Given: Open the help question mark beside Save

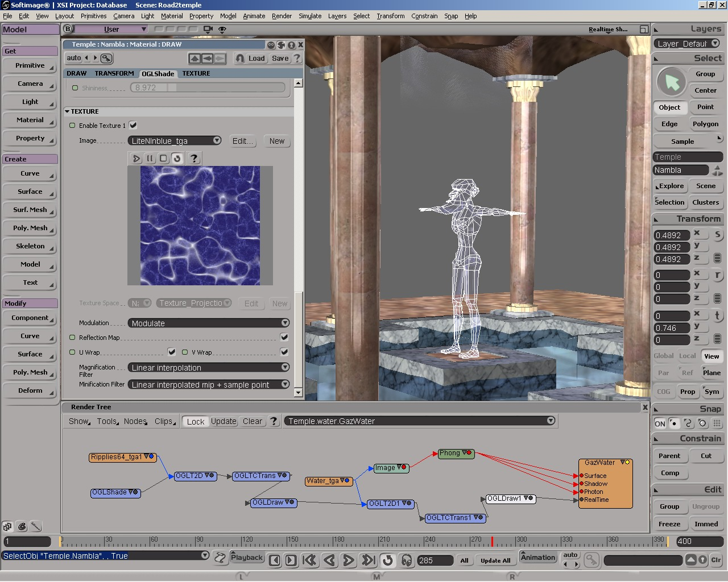Looking at the screenshot, I should (x=297, y=58).
